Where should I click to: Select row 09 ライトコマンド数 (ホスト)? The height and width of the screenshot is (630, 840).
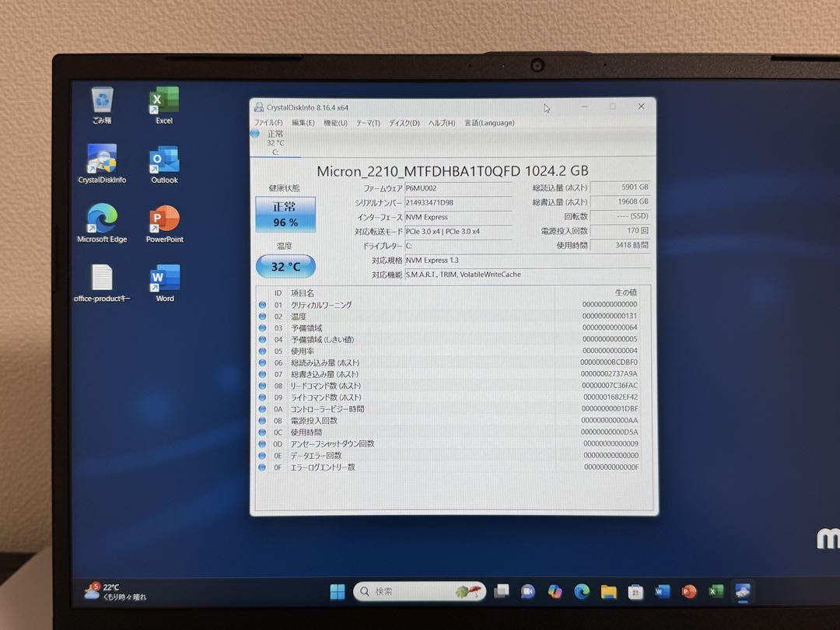(x=449, y=397)
